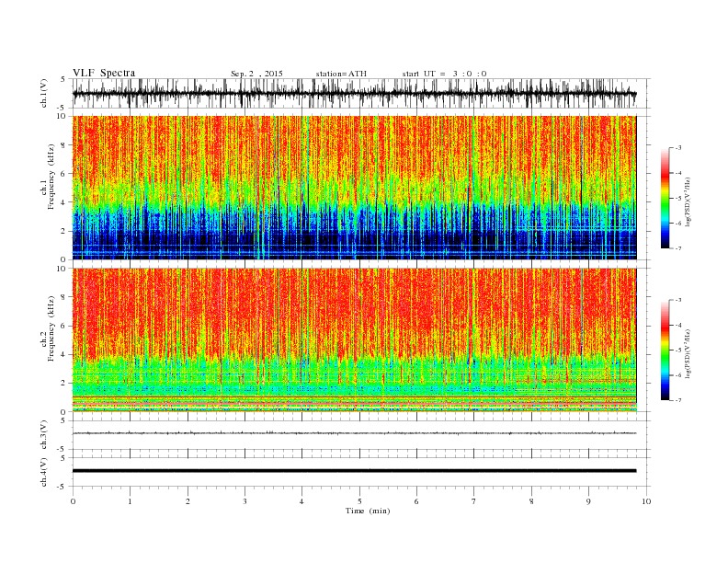Click the ch.1 voltage waveform trace
728x563 pixels.
click(x=354, y=93)
